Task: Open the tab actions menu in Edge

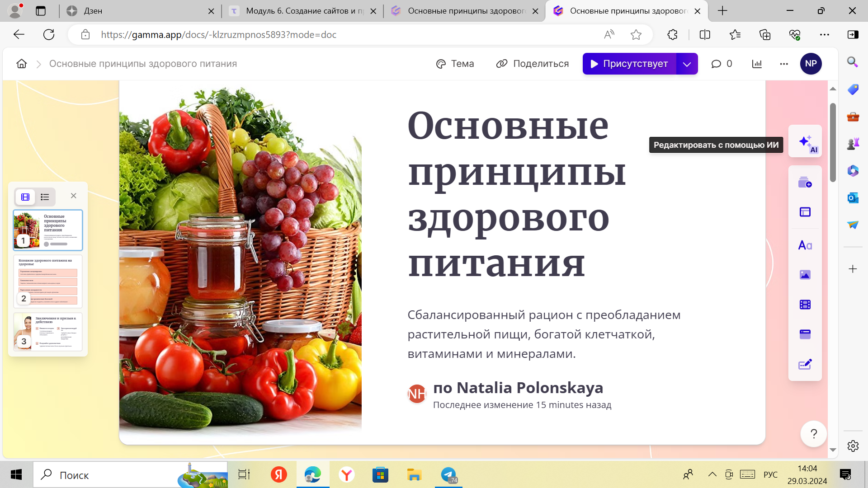Action: click(41, 10)
